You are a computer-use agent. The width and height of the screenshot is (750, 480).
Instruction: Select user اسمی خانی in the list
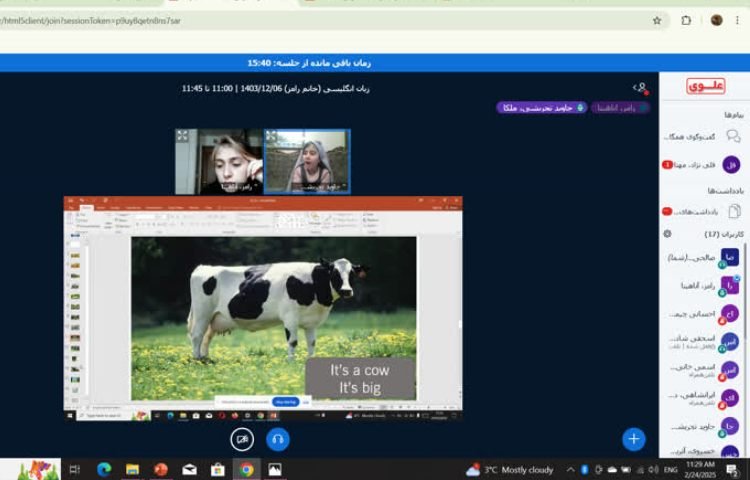click(x=702, y=370)
